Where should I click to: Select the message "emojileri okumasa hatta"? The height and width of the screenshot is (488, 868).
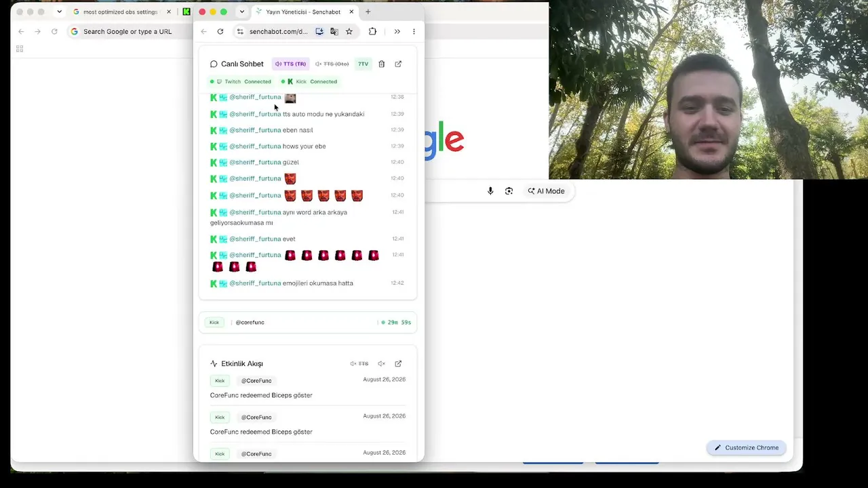318,283
